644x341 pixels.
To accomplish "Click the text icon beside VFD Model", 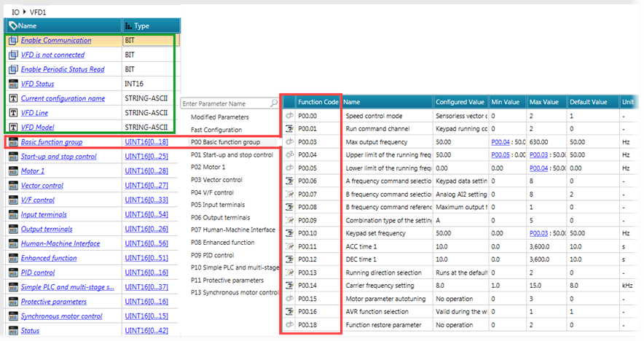I will (x=12, y=128).
